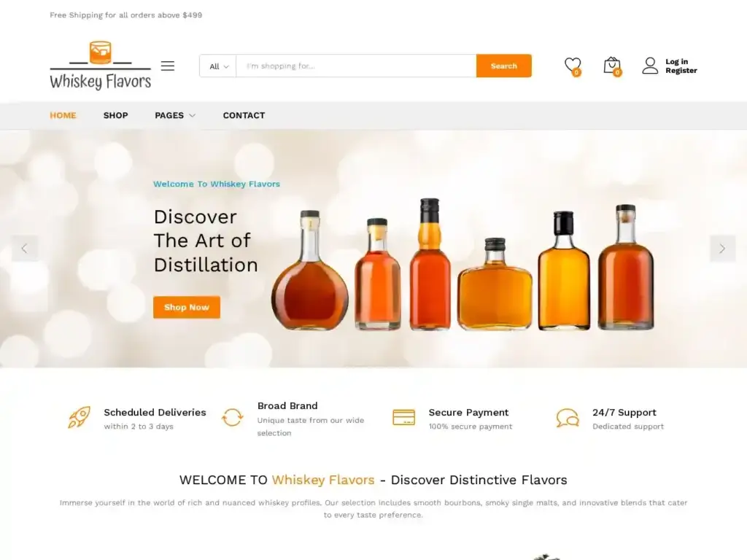747x560 pixels.
Task: Select the CONTACT navigation item
Action: pos(244,115)
